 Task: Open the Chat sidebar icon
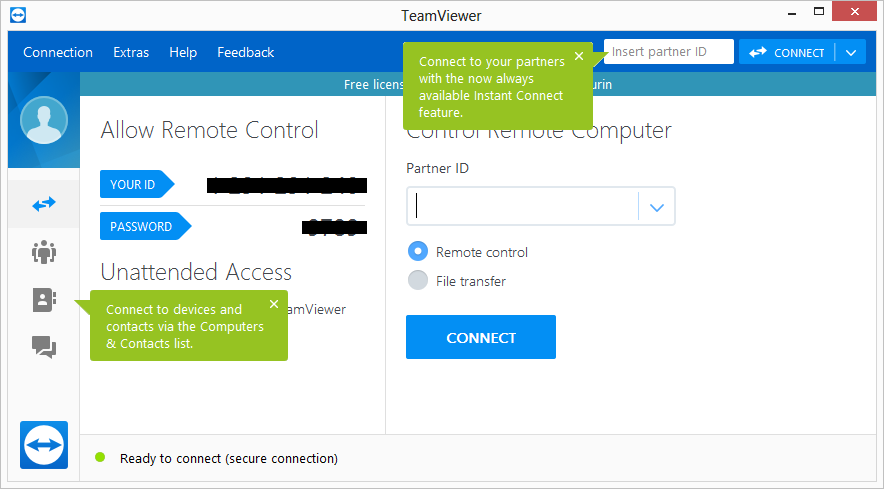click(43, 347)
